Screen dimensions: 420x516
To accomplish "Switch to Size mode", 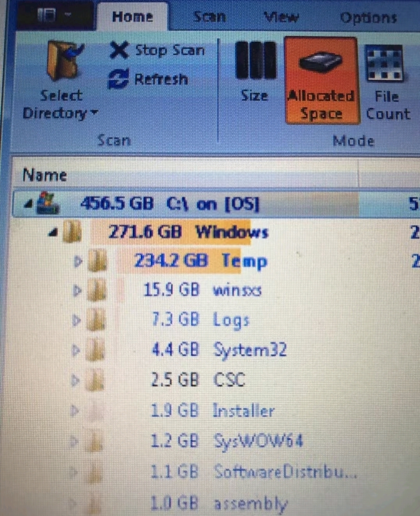I will coord(255,73).
